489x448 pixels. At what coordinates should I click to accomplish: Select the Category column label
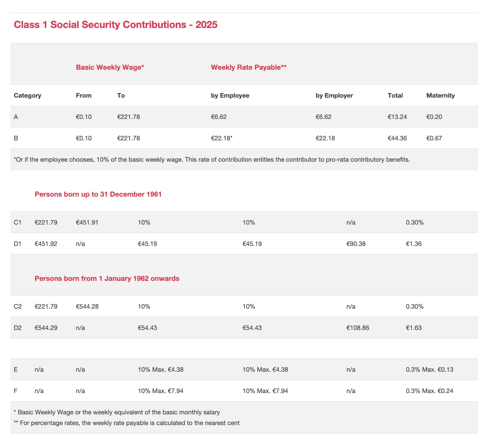point(28,95)
